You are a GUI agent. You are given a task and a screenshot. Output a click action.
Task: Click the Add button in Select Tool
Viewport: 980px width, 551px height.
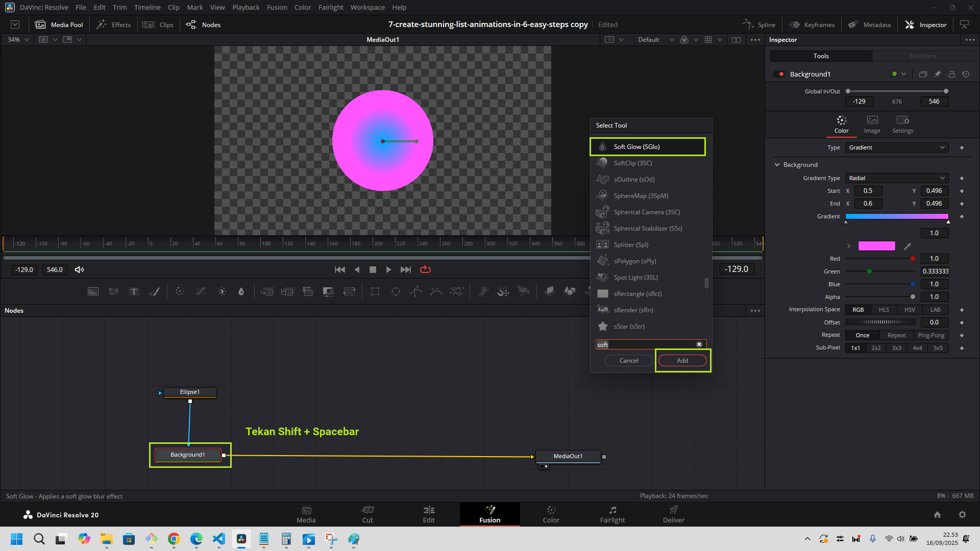tap(682, 361)
